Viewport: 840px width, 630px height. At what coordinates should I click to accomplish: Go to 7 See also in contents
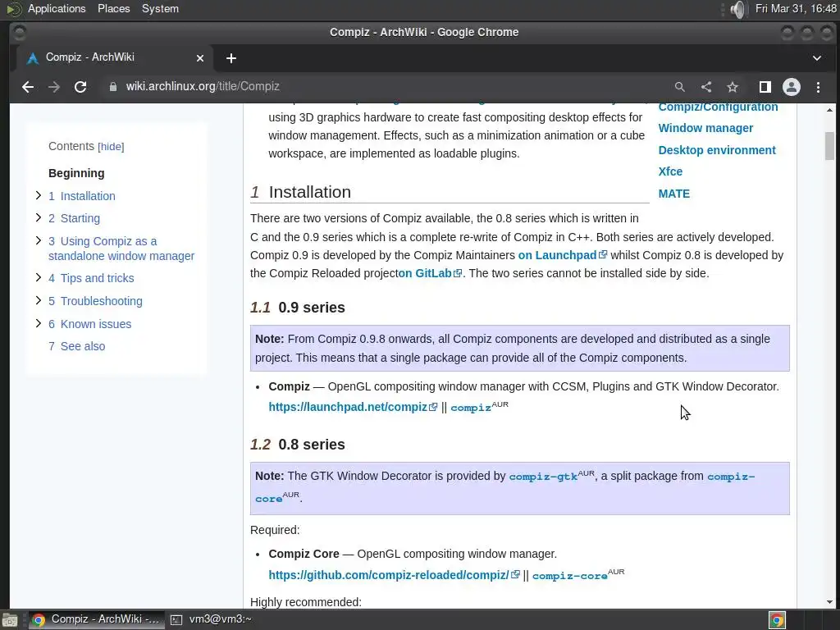[x=76, y=347]
